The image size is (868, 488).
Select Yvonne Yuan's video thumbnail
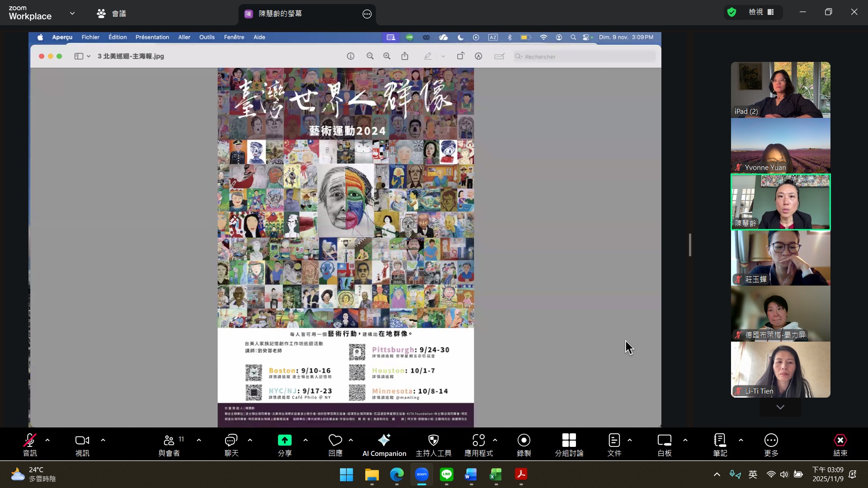(x=780, y=145)
